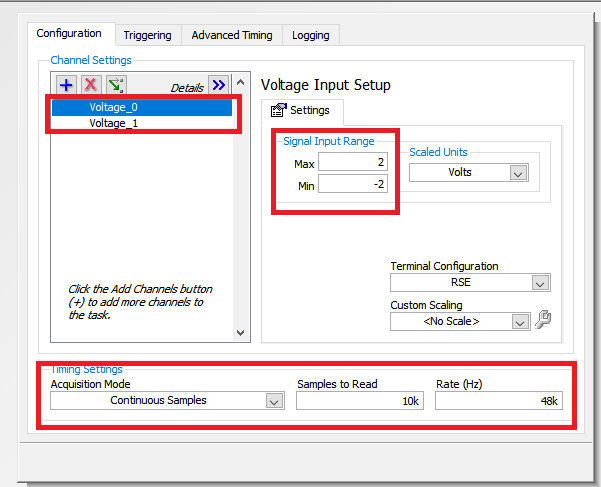
Task: Click the channel list scroll up arrow
Action: pos(241,82)
